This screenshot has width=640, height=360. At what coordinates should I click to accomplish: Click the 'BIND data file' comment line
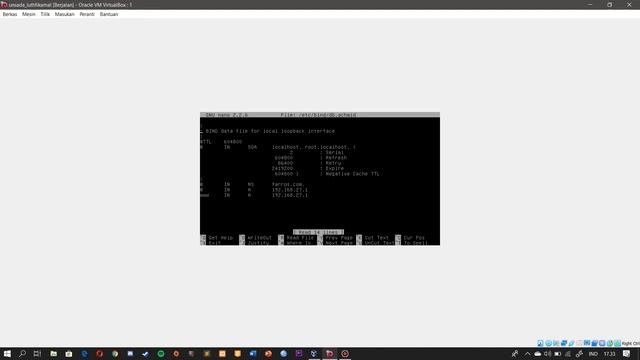270,131
